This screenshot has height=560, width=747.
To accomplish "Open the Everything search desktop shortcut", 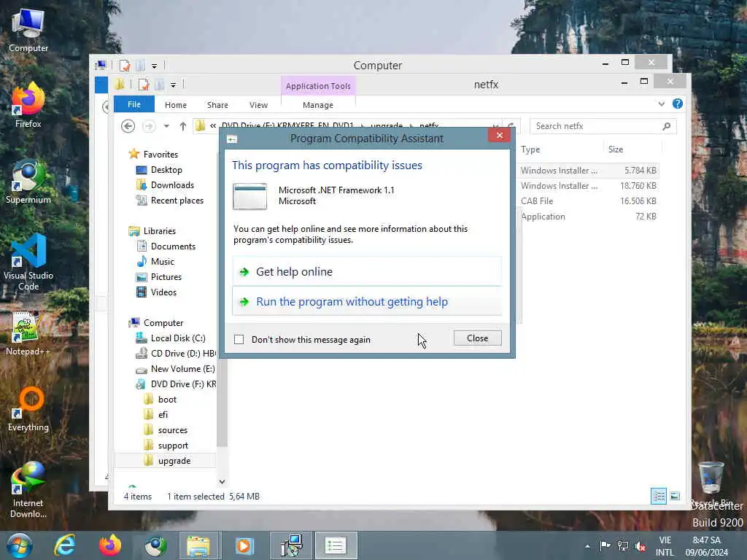I will pyautogui.click(x=28, y=410).
